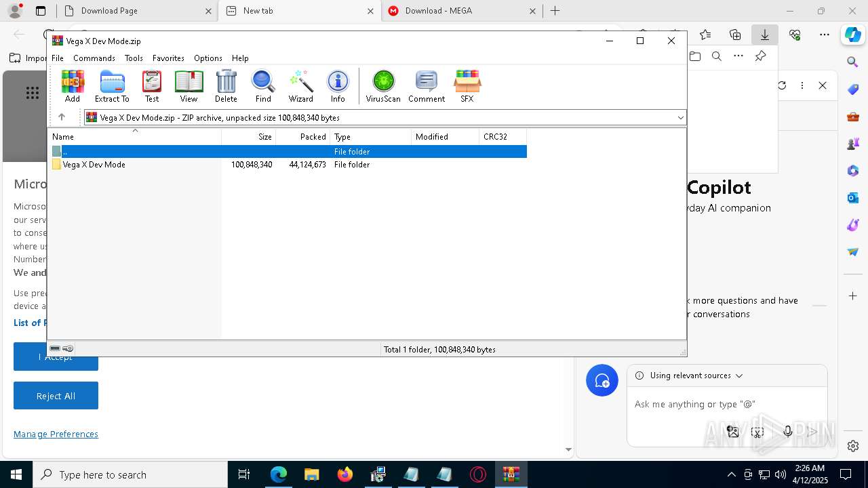Image resolution: width=868 pixels, height=488 pixels.
Task: Create SFX archive icon
Action: [467, 86]
